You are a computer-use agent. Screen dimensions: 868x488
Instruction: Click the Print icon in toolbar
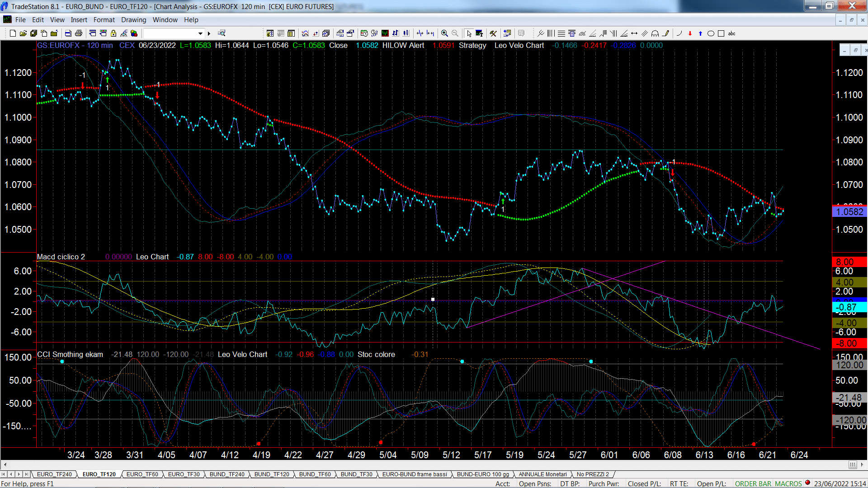click(x=78, y=33)
